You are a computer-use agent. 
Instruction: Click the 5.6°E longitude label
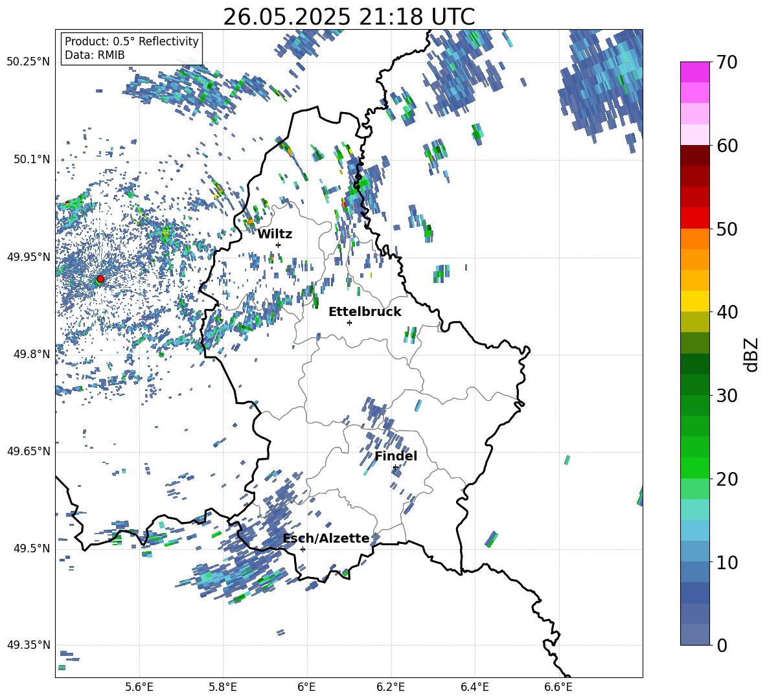[x=139, y=687]
